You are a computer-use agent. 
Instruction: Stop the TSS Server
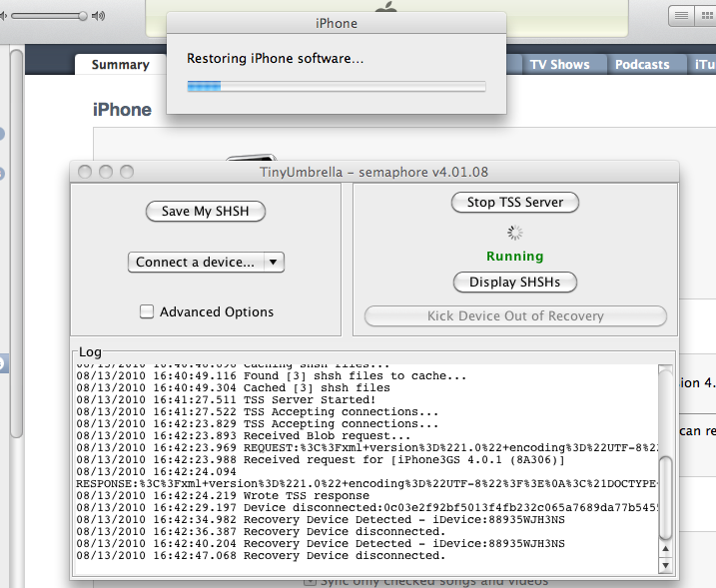click(x=515, y=203)
